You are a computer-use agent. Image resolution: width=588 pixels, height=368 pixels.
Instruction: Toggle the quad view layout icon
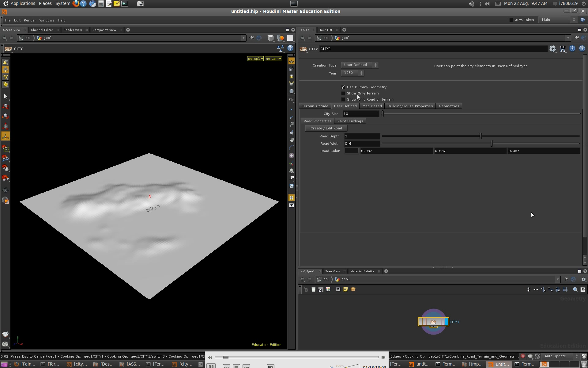292,198
